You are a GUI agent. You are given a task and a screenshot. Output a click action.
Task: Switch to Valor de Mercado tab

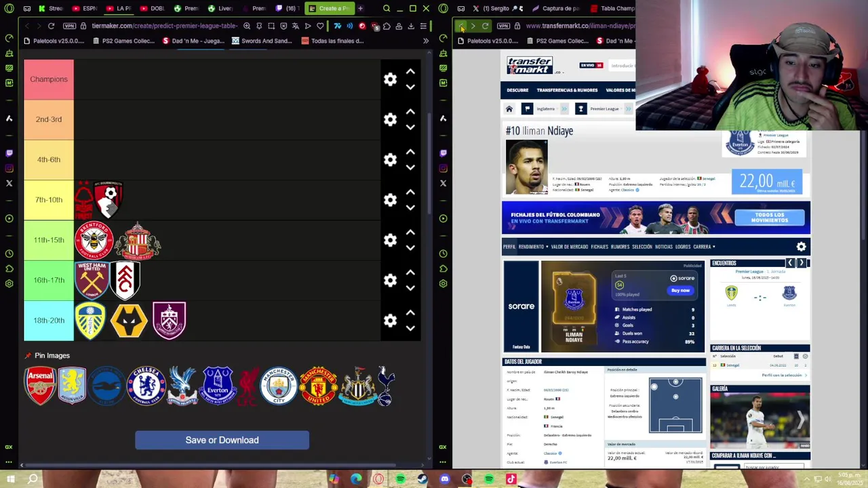[569, 247]
